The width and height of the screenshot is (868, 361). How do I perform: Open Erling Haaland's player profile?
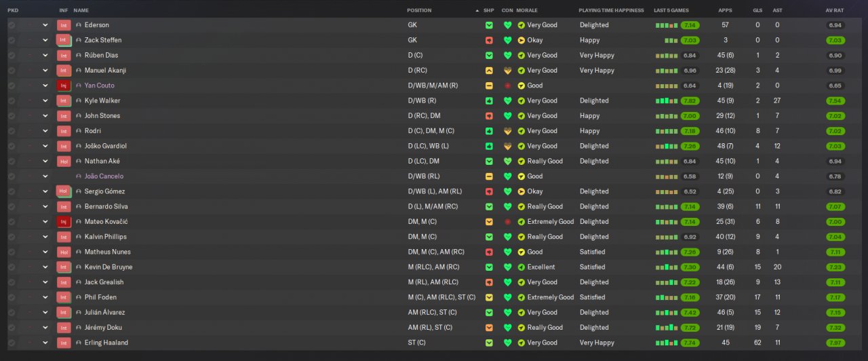pos(106,343)
